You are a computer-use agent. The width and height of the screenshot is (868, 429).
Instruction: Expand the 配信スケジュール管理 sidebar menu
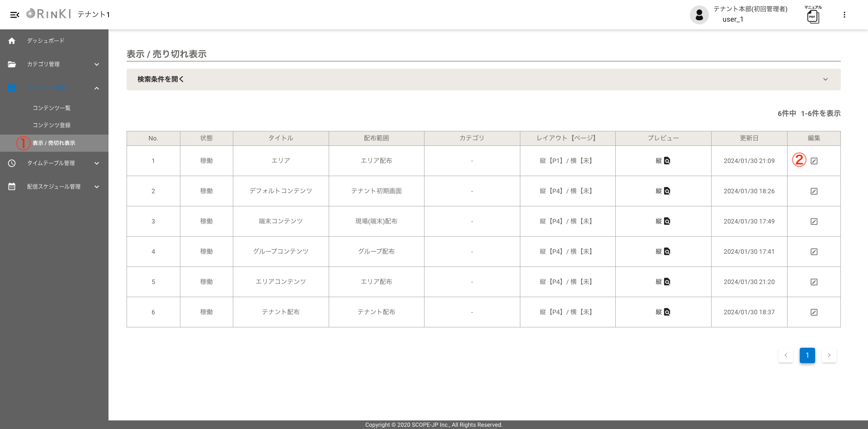tap(54, 187)
